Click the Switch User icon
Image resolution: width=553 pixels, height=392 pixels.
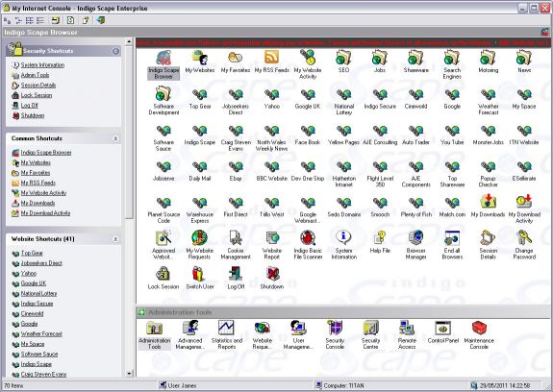coord(200,278)
